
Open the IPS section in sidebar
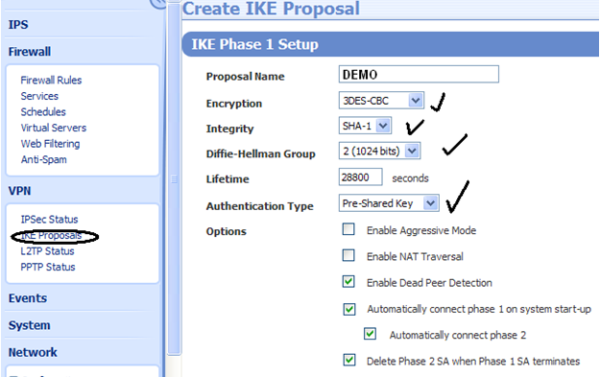click(18, 24)
